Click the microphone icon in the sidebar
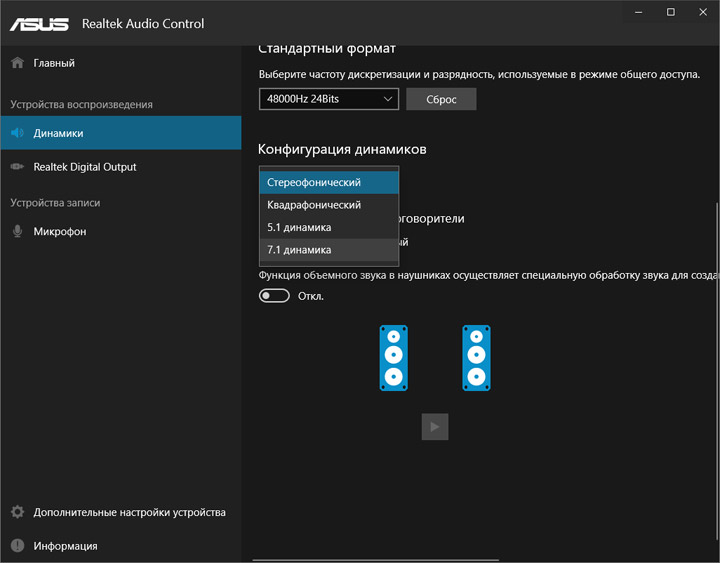 (x=17, y=231)
